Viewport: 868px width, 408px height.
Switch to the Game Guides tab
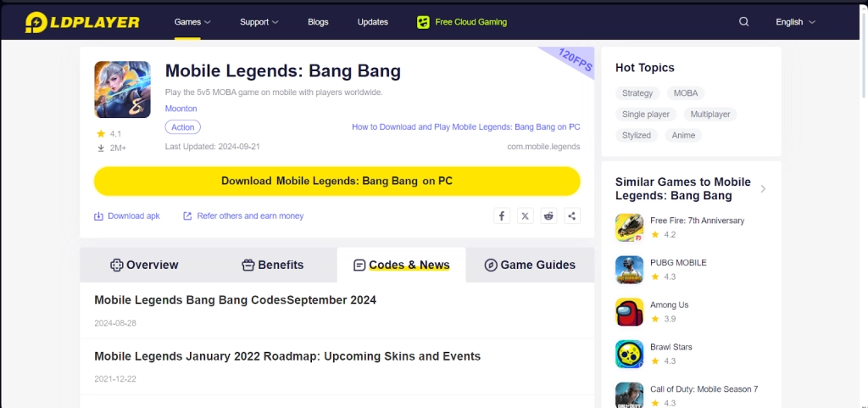click(x=530, y=265)
